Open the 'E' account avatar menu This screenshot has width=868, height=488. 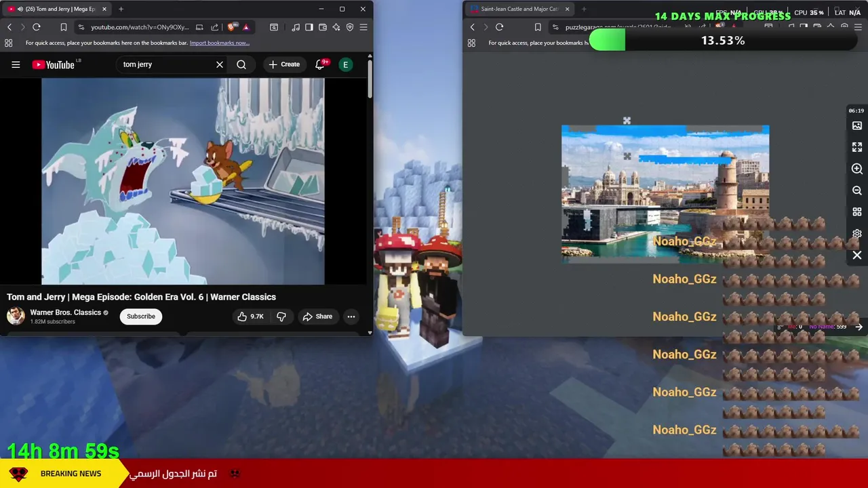346,64
